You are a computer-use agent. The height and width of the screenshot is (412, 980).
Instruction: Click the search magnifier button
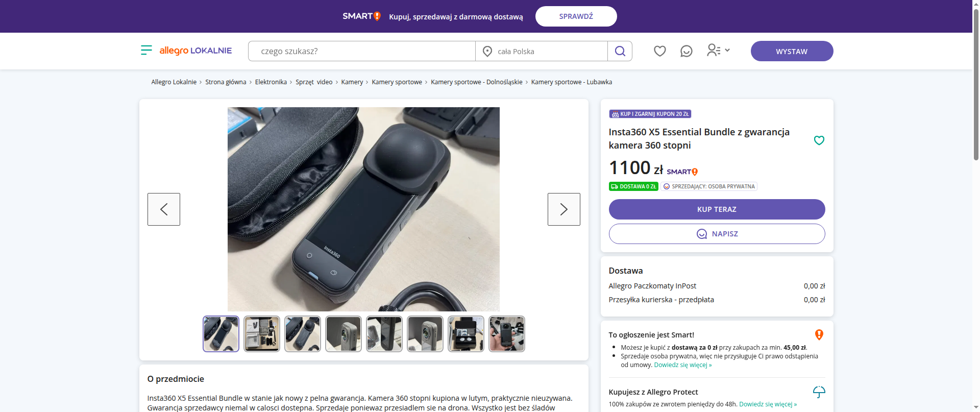pos(620,51)
